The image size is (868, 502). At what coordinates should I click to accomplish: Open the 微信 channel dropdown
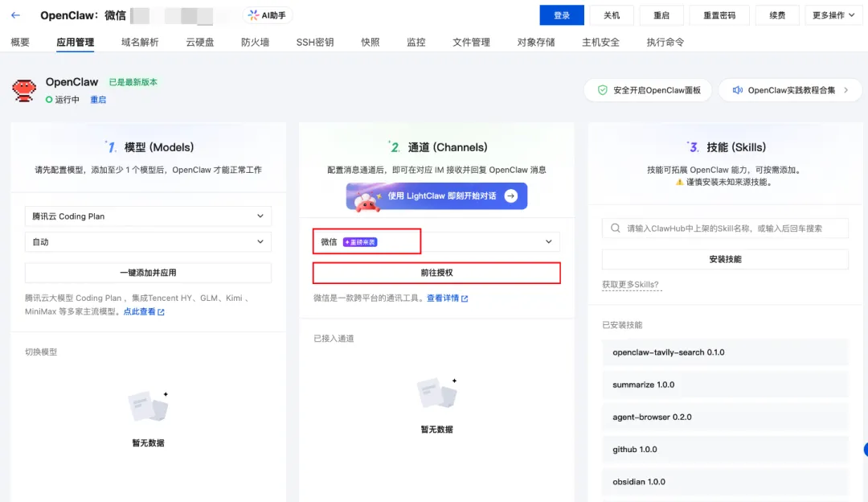pyautogui.click(x=436, y=241)
